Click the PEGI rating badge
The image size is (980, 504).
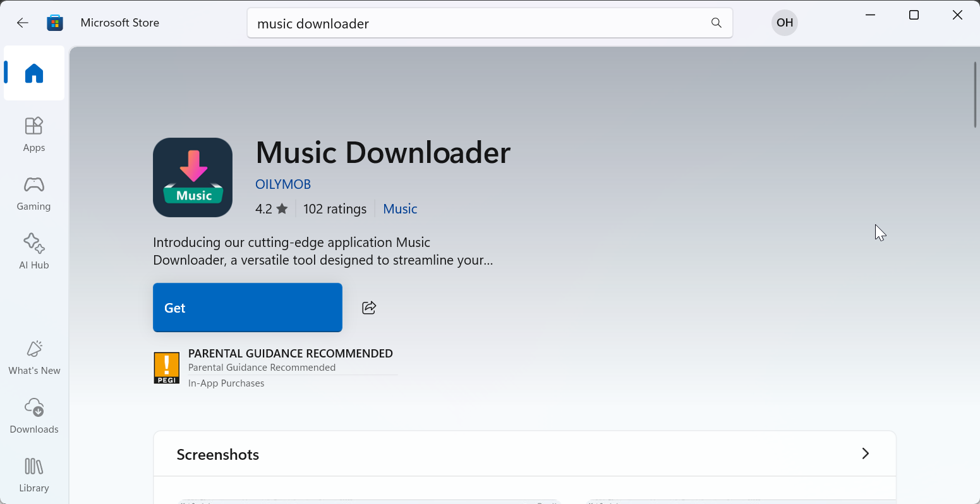pyautogui.click(x=167, y=368)
